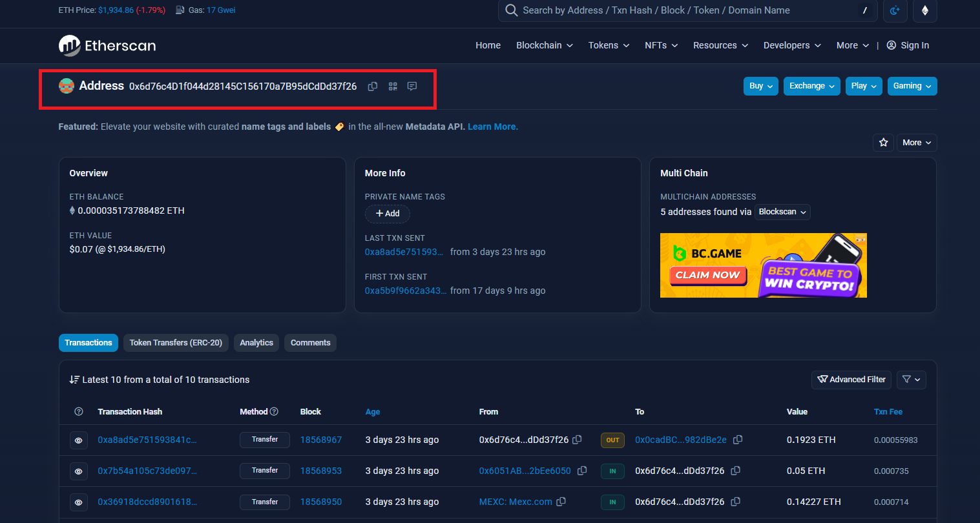Open the Advanced Filter

point(851,380)
